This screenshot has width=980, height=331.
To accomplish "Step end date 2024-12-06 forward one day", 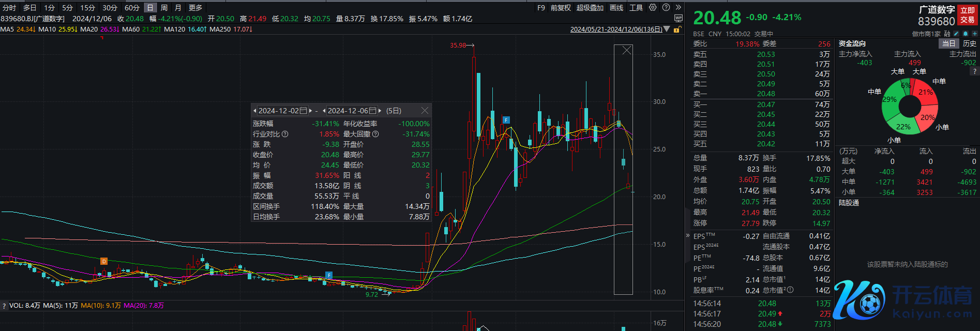I will coord(380,111).
